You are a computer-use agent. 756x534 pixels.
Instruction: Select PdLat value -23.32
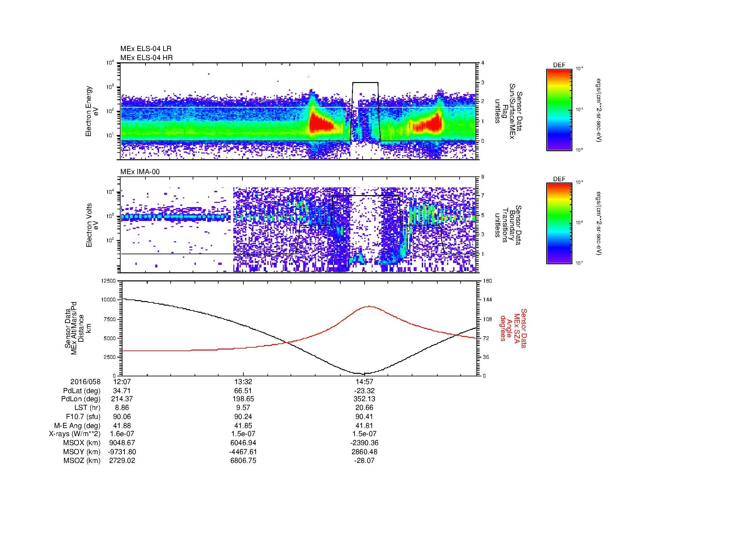pos(364,391)
